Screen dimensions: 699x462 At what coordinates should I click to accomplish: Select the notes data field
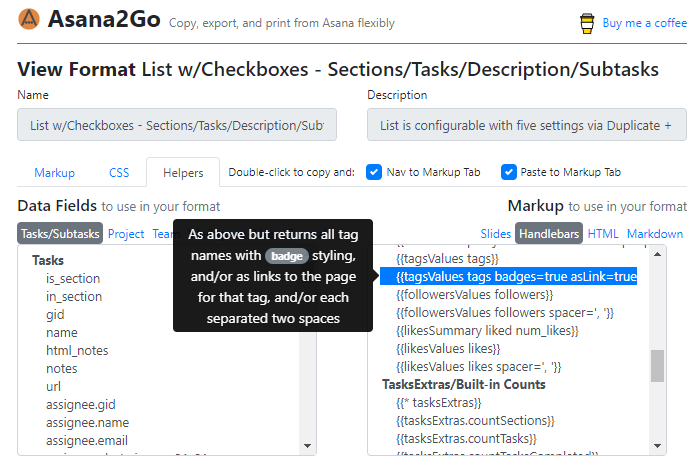(x=62, y=369)
